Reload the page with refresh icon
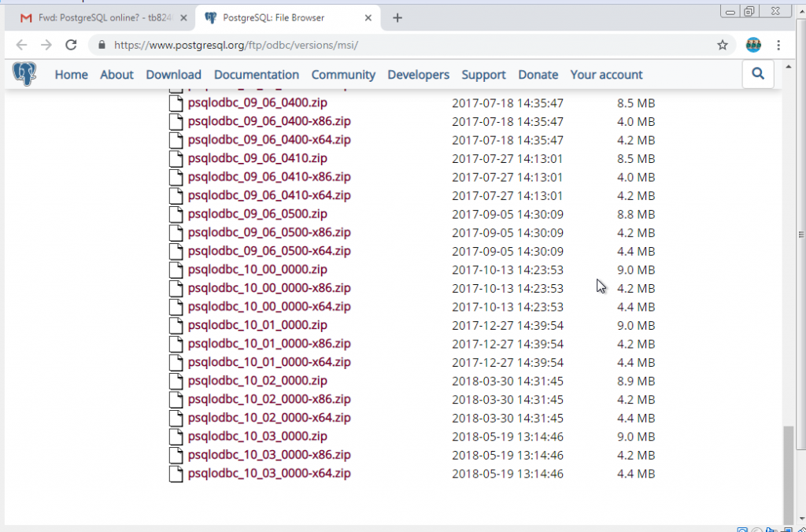The height and width of the screenshot is (532, 806). [71, 45]
